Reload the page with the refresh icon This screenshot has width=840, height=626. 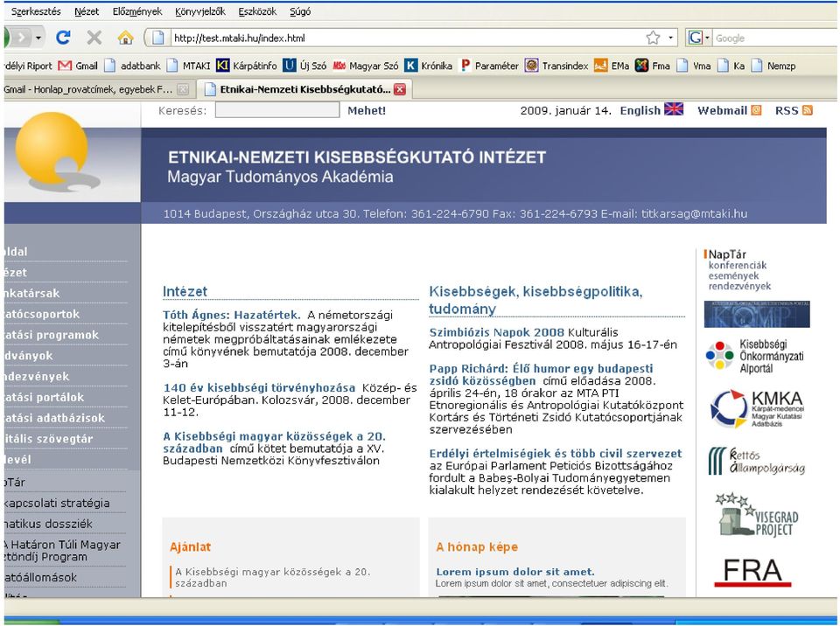[63, 38]
